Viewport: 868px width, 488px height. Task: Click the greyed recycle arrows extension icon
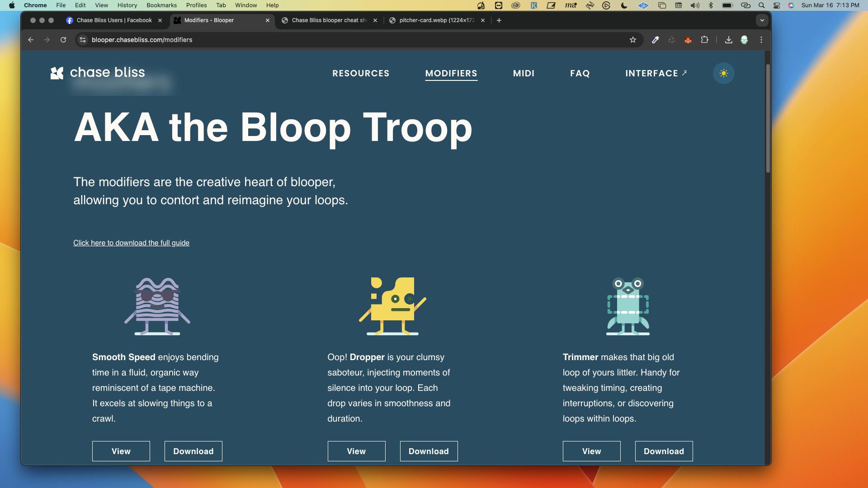(x=671, y=40)
